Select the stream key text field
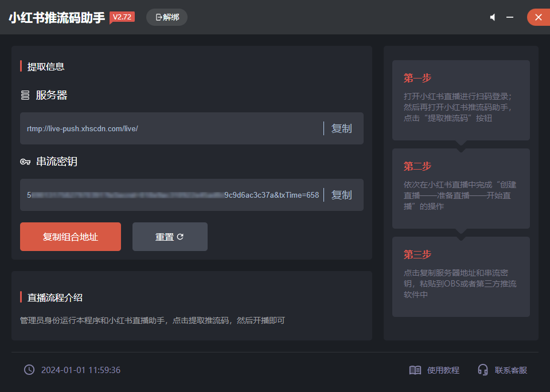Viewport: 550px width, 392px height. pyautogui.click(x=172, y=195)
